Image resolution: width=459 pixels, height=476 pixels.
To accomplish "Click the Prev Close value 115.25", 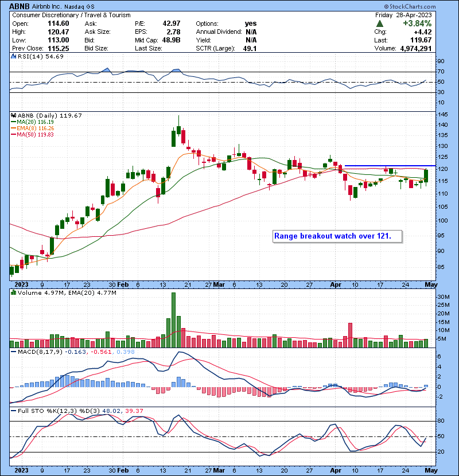I will click(59, 48).
